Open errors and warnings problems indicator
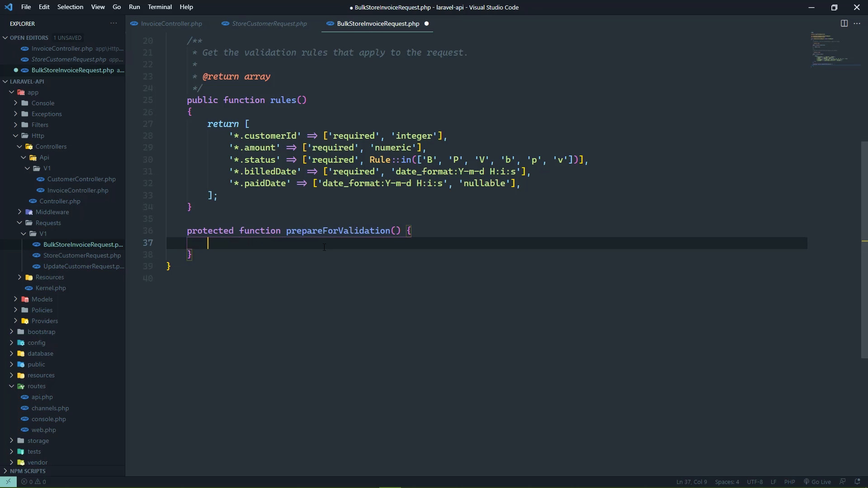Viewport: 868px width, 488px height. pyautogui.click(x=34, y=482)
